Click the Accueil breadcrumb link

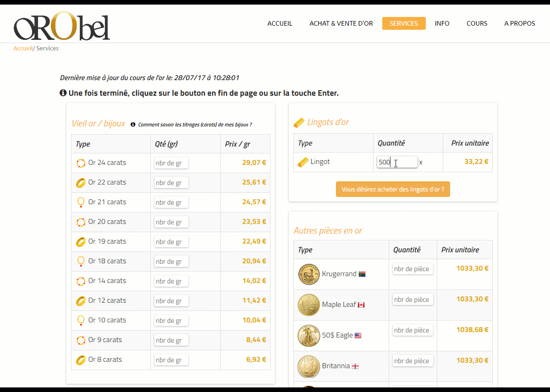(x=23, y=48)
